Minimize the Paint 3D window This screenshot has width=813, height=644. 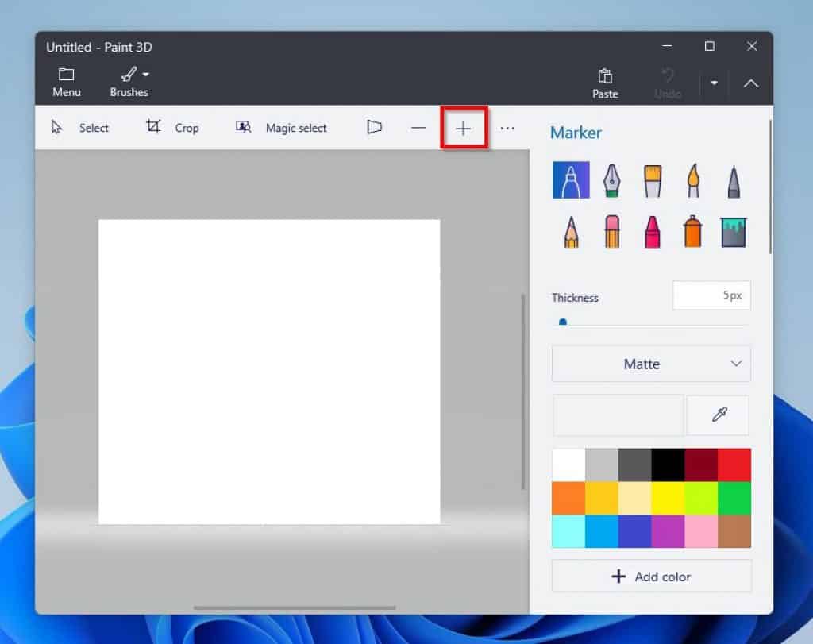[x=667, y=46]
